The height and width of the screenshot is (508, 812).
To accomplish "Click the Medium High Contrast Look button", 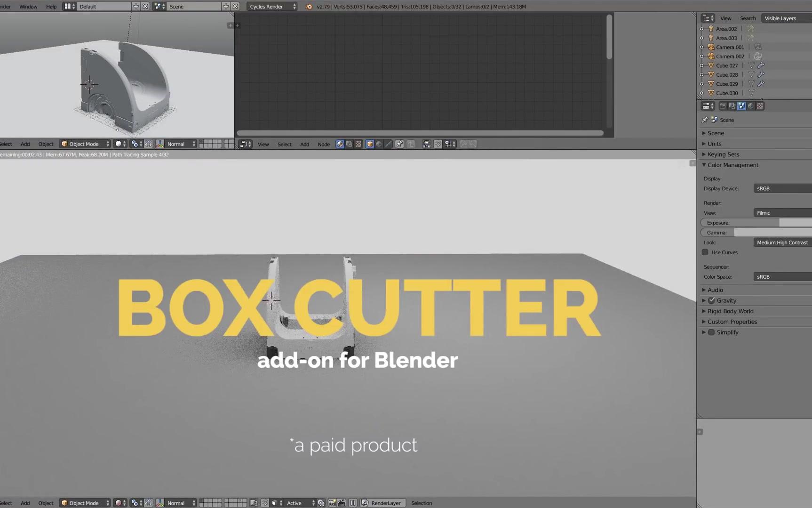I will (782, 242).
